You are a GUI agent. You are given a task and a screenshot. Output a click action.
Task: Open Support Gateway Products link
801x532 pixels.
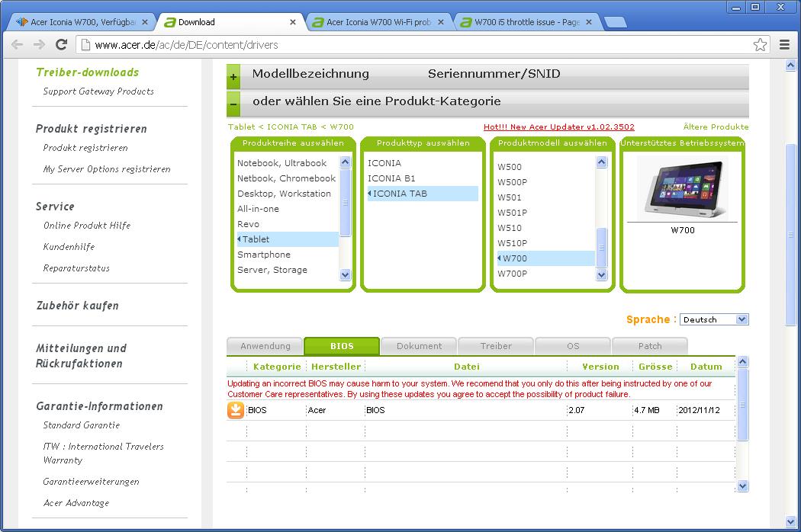[x=98, y=91]
